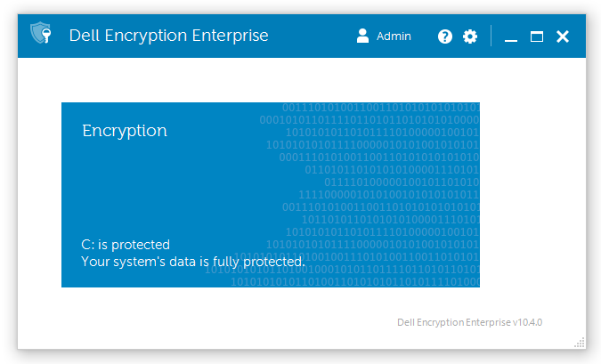Click white area right of Encryption tile
The height and width of the screenshot is (364, 601).
pyautogui.click(x=532, y=195)
